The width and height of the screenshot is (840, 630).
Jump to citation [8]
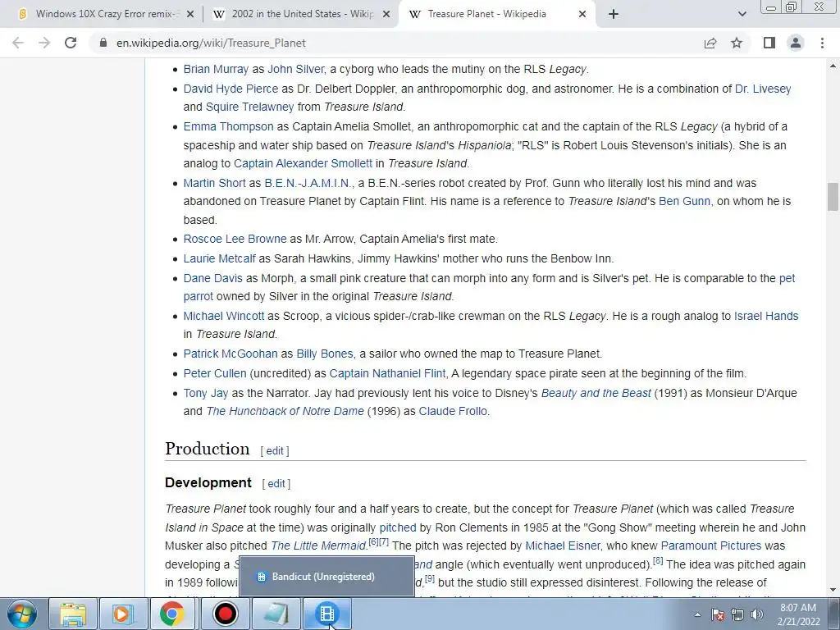(x=658, y=561)
